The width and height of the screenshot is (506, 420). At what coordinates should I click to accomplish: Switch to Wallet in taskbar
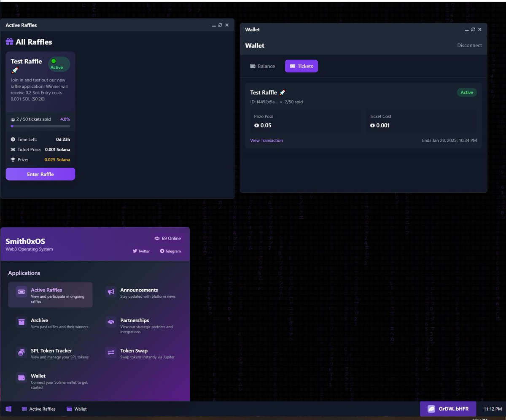point(77,409)
